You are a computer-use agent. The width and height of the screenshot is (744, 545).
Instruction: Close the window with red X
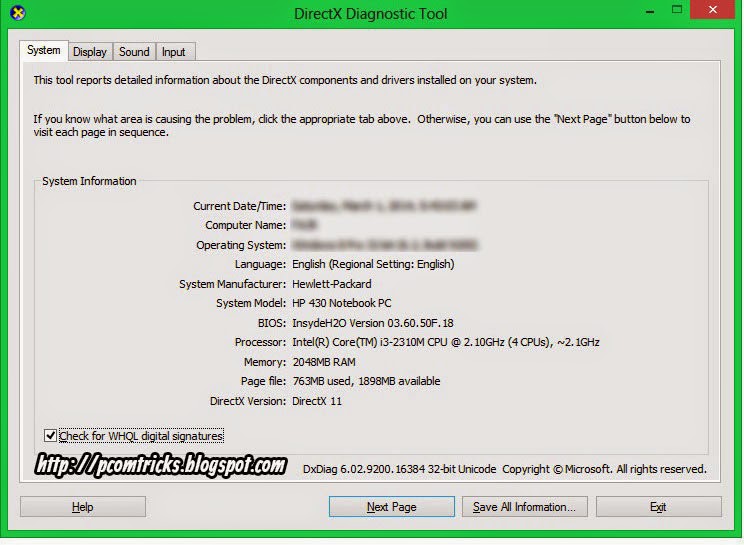pos(713,9)
